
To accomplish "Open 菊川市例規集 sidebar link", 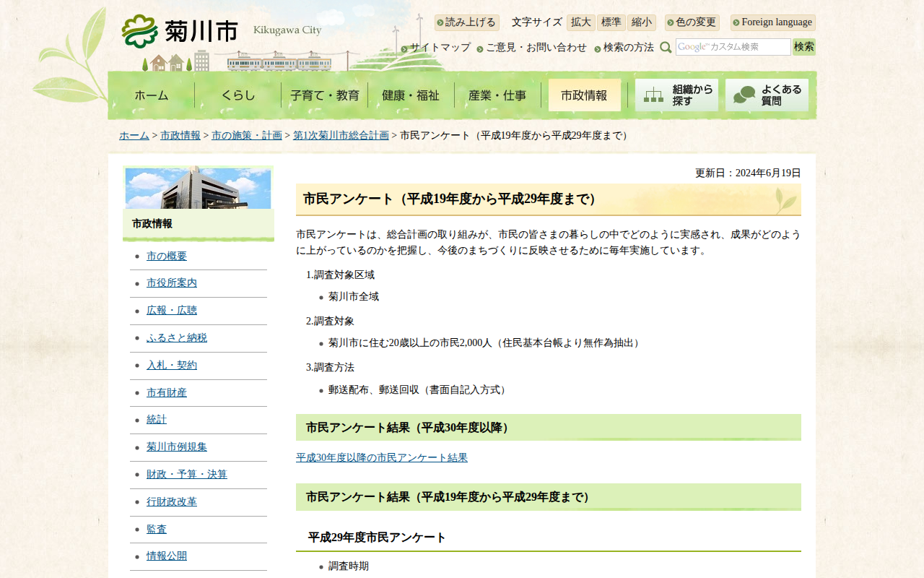I will pyautogui.click(x=177, y=447).
